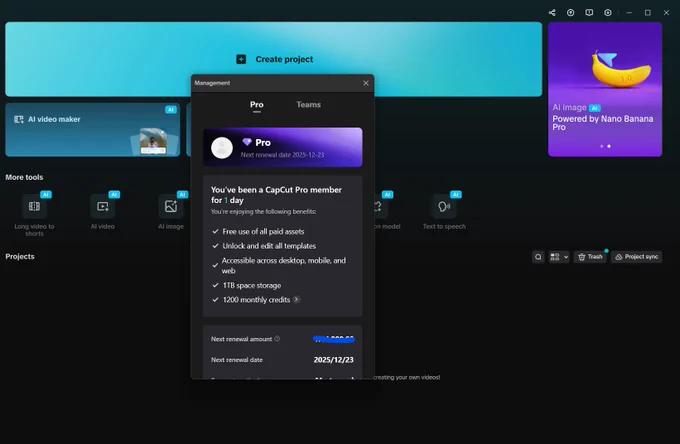Click the Pro diamond icon
The image size is (680, 444).
(x=247, y=142)
